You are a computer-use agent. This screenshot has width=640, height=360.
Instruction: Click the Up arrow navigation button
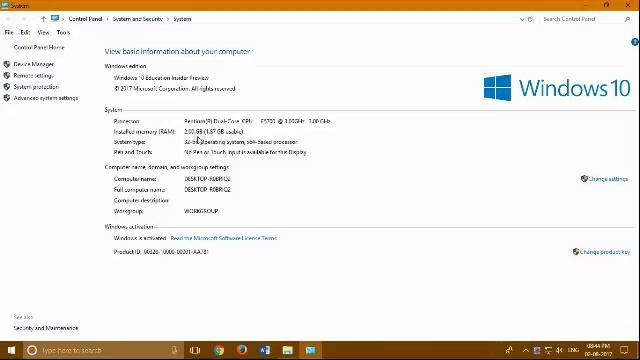[x=43, y=19]
